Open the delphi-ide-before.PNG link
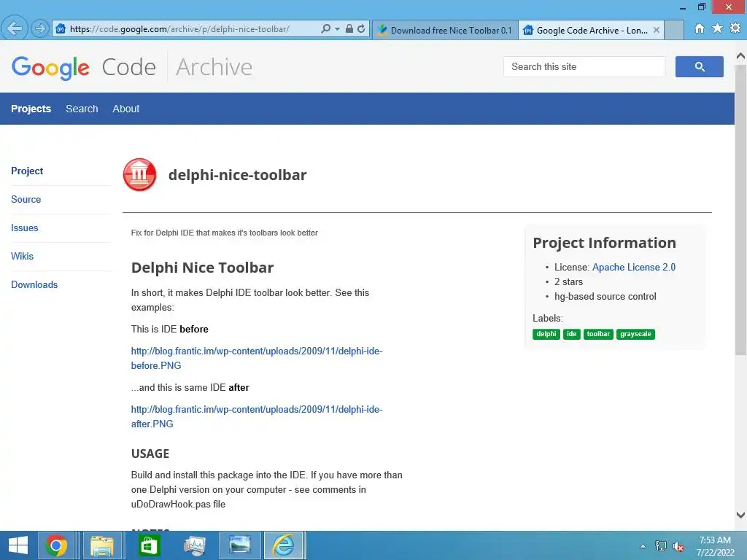 point(257,358)
